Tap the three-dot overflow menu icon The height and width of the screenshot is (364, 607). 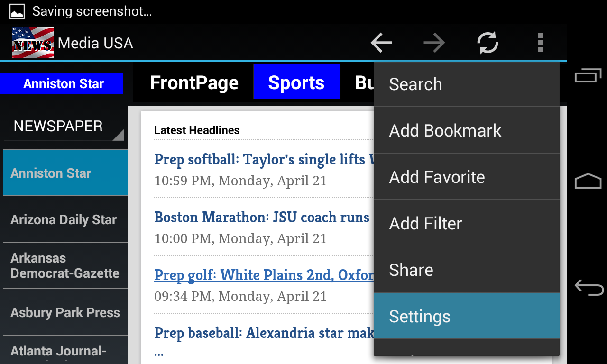coord(540,43)
